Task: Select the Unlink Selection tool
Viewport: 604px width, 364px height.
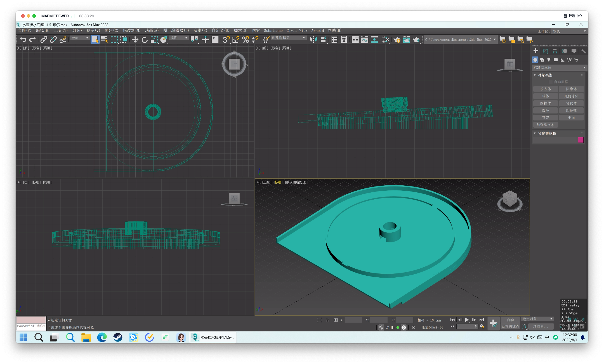Action: 53,39
